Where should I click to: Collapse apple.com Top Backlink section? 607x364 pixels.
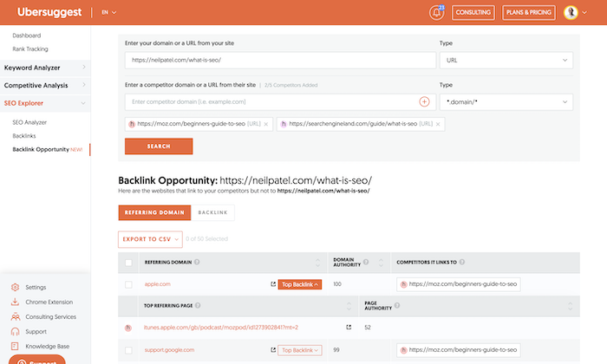[x=300, y=284]
